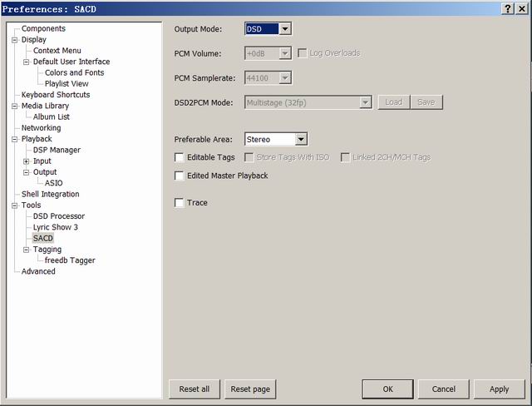Viewport: 532px width, 406px height.
Task: Collapse the Display tree node
Action: [x=14, y=40]
